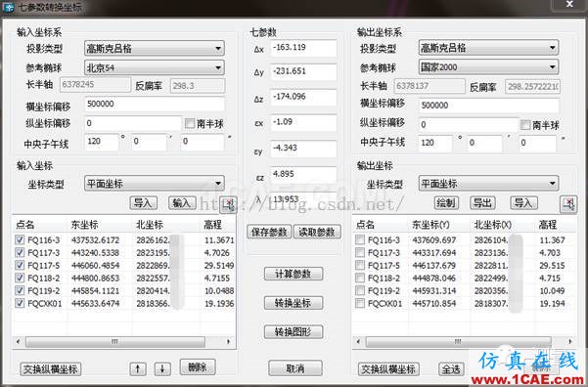Uncheck the FQCXK01 input point checkbox
The height and width of the screenshot is (387, 588).
[x=20, y=304]
